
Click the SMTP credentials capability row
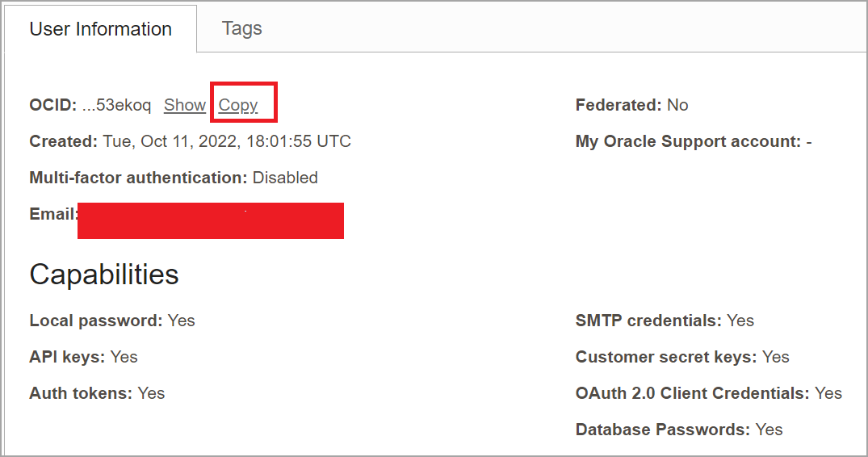point(665,321)
